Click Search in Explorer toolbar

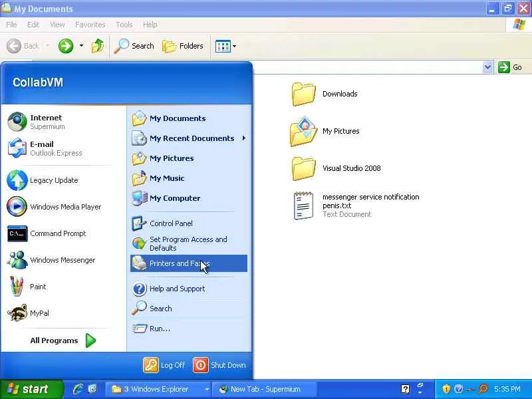pos(134,46)
